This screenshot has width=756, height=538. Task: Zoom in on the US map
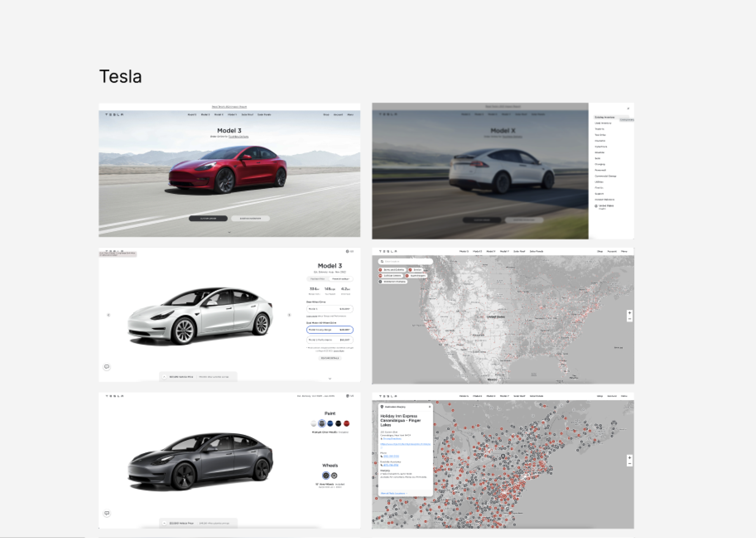[x=630, y=313]
